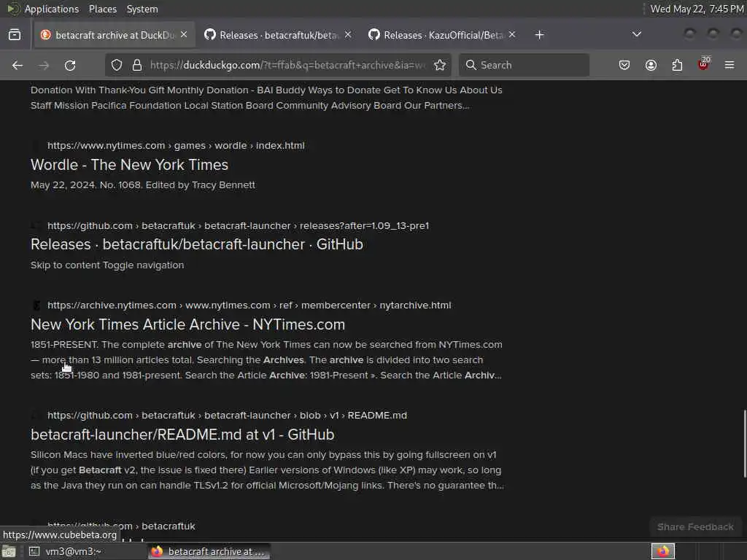Click the archive.nytimes.com nytarchive.html URL breadcrumb
The width and height of the screenshot is (747, 560).
pyautogui.click(x=249, y=306)
